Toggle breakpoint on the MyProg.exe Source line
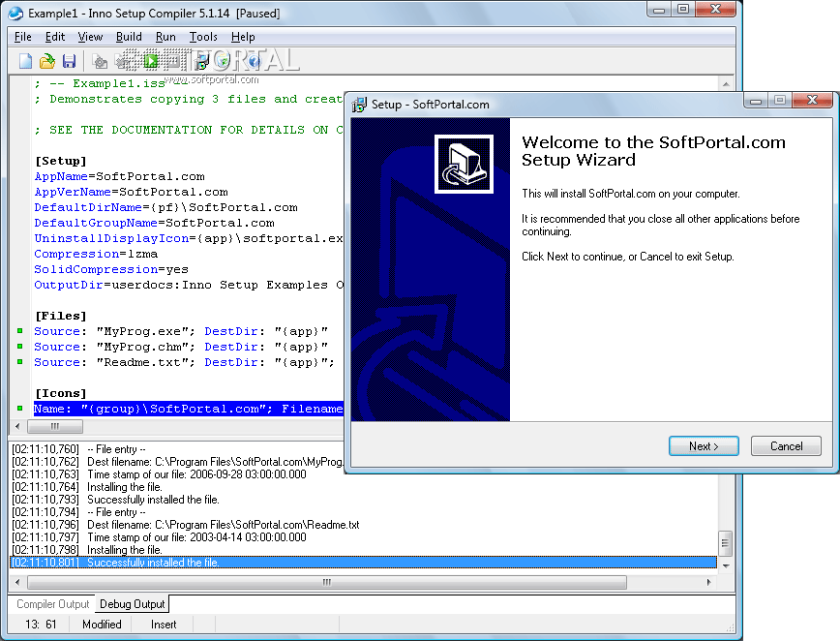This screenshot has width=840, height=641. (x=19, y=331)
